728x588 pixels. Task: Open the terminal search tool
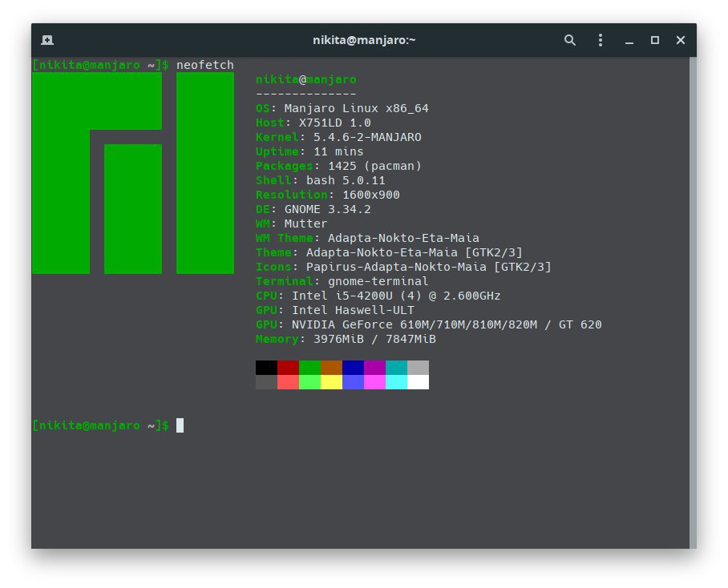[570, 40]
